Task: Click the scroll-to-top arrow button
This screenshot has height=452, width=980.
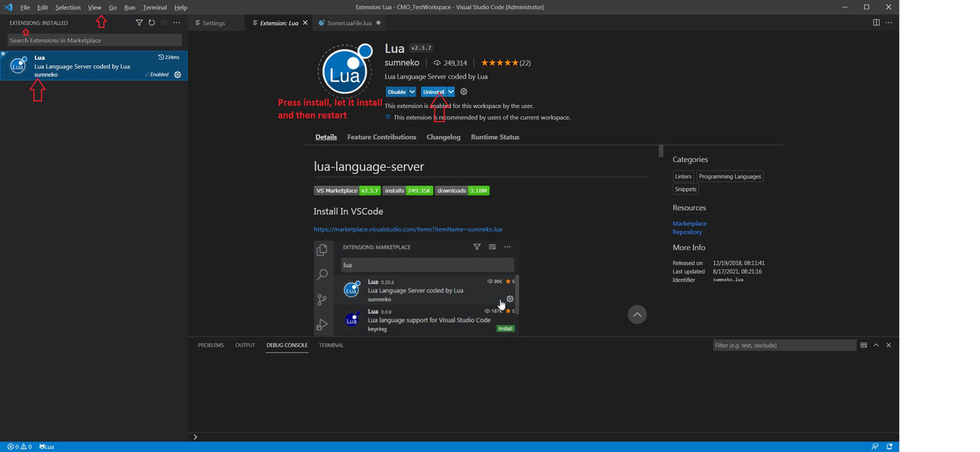Action: click(637, 315)
